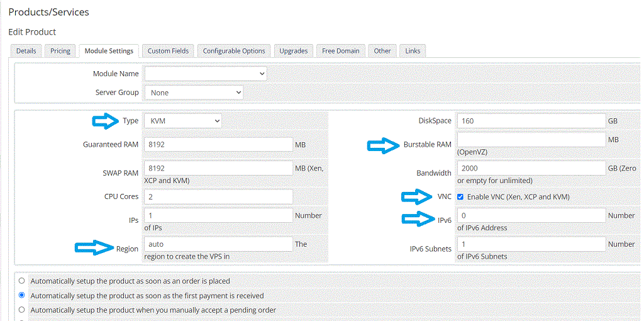Click 'of IPv6 Address' hint text

pos(482,228)
